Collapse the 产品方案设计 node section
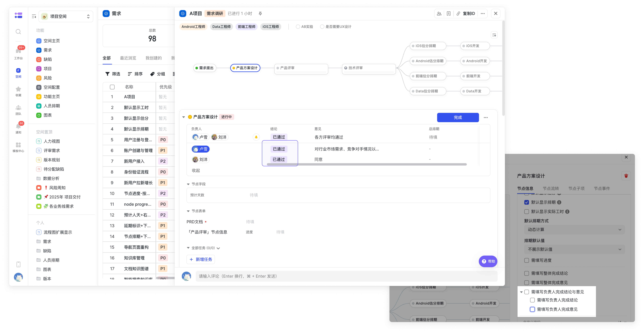Image resolution: width=644 pixels, height=333 pixels. [184, 117]
